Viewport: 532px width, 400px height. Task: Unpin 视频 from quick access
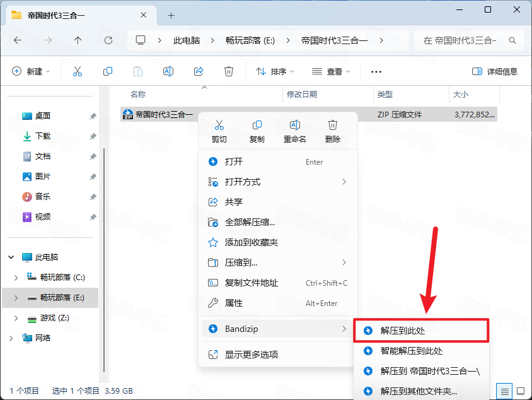pyautogui.click(x=93, y=217)
